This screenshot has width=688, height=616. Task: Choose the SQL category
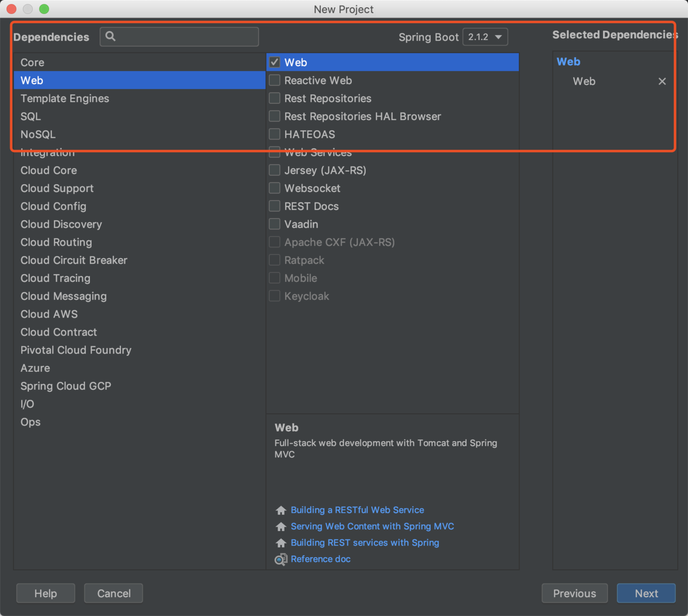click(140, 117)
